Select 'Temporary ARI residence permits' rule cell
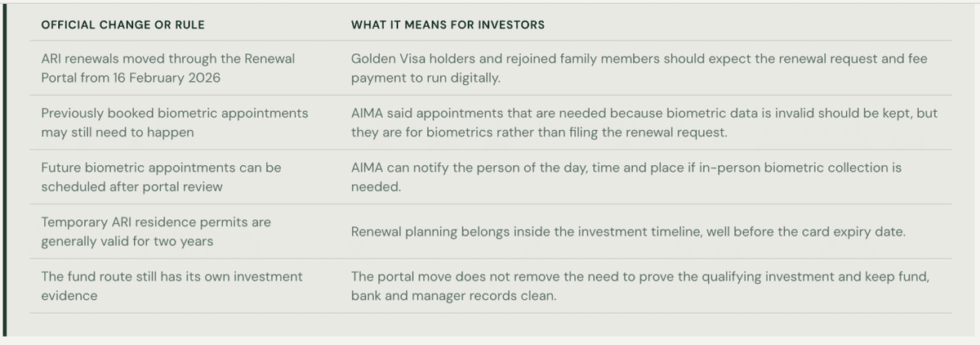The width and height of the screenshot is (980, 345). (156, 231)
